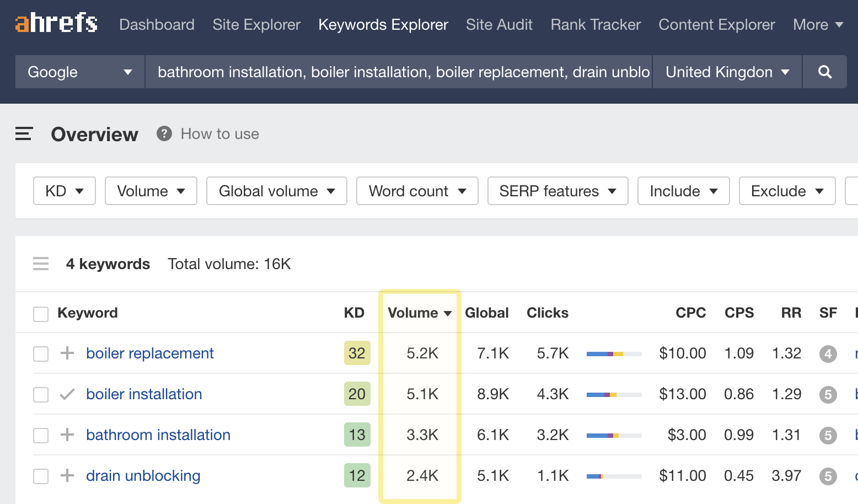Click the Ahrefs logo

[x=55, y=23]
